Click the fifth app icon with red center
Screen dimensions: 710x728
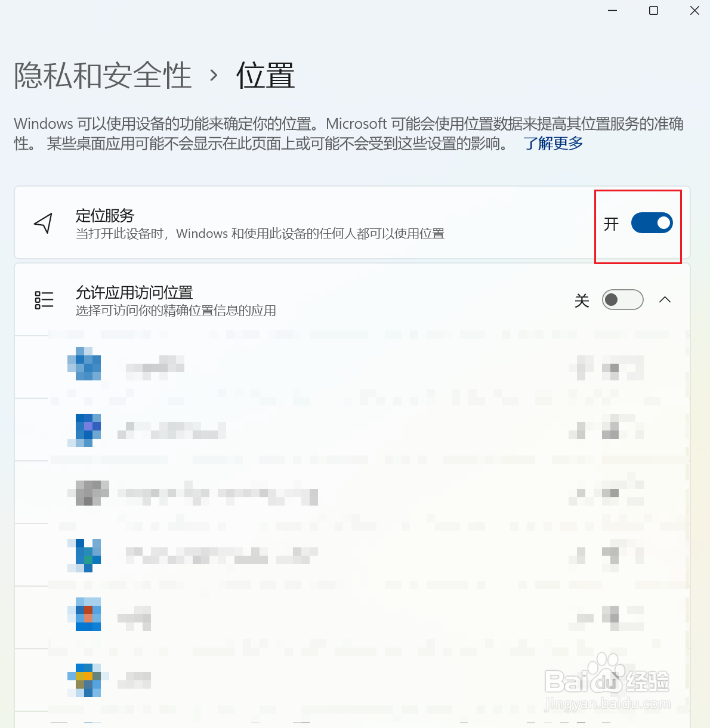[x=84, y=614]
